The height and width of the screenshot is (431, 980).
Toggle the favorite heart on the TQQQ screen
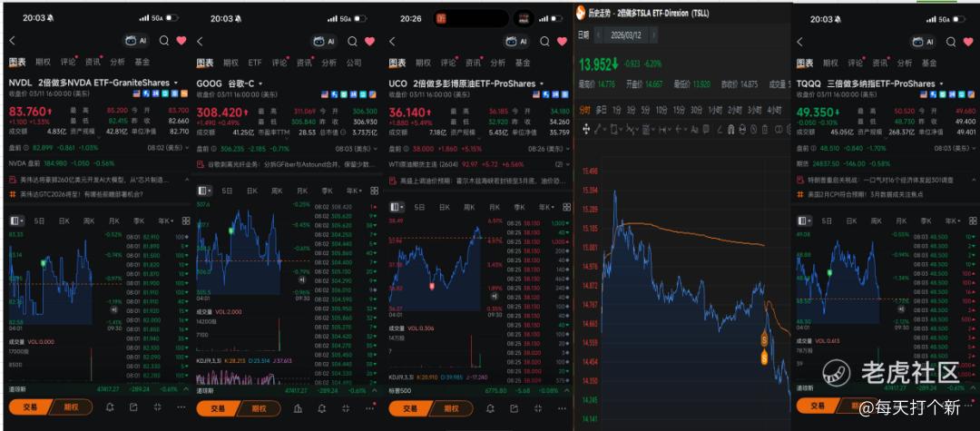click(x=969, y=42)
